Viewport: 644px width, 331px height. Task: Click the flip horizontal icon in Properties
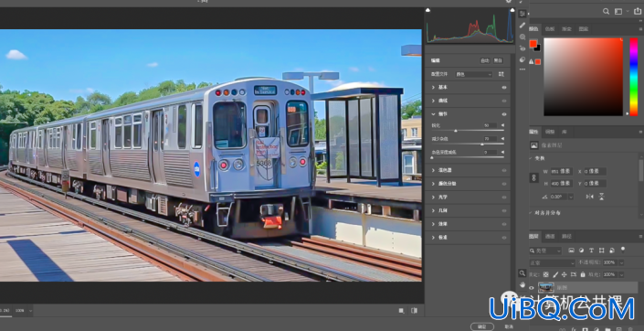point(590,197)
